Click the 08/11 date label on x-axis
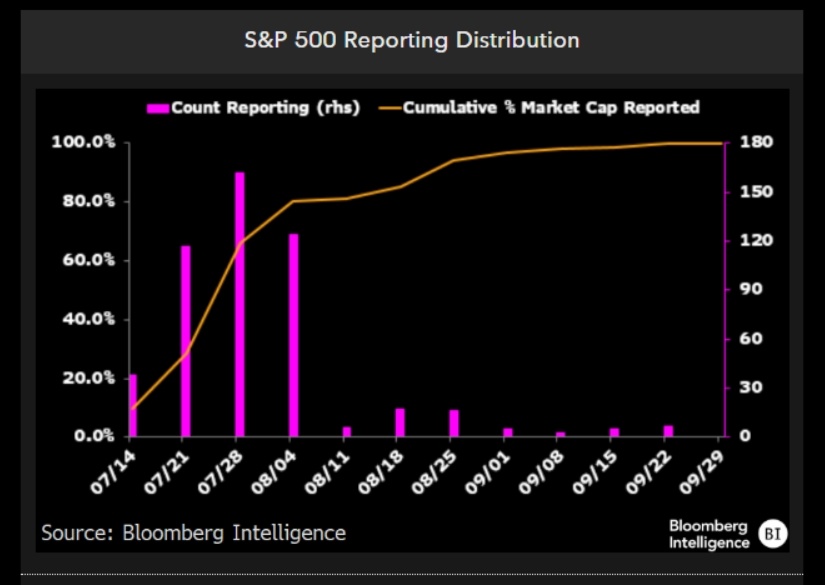 327,473
